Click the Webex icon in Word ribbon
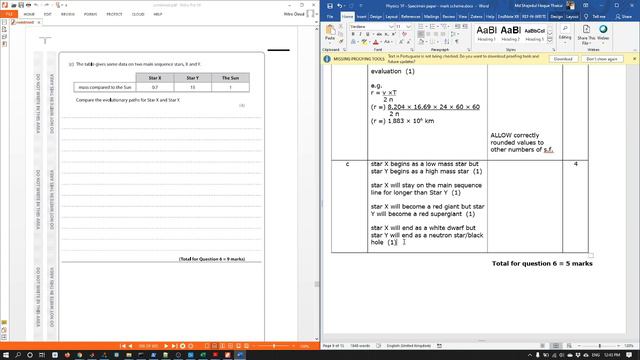The image size is (640, 360). pos(603,29)
